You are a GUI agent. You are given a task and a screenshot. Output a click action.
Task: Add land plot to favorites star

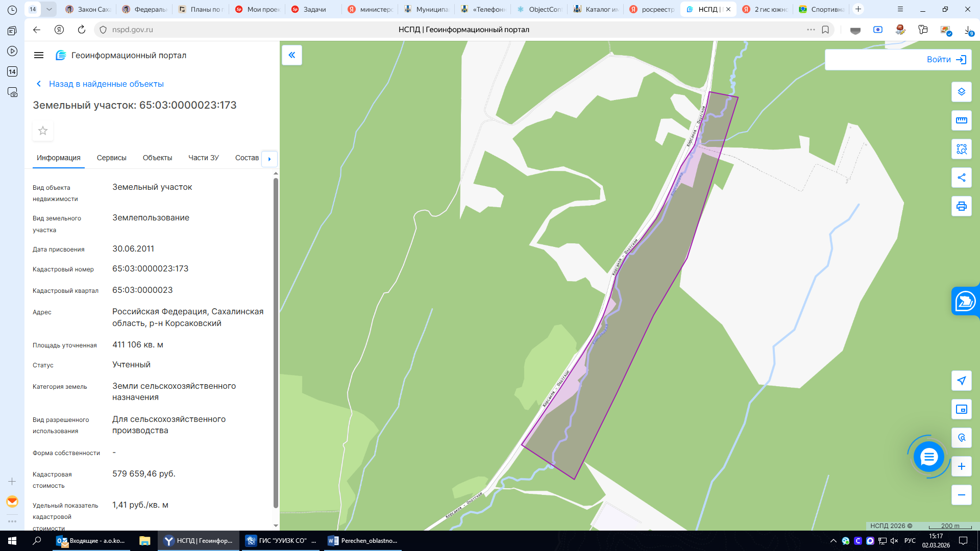click(43, 131)
